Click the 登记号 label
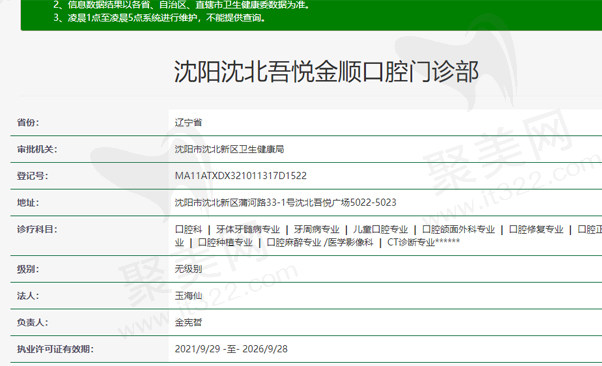The width and height of the screenshot is (602, 366). point(32,176)
